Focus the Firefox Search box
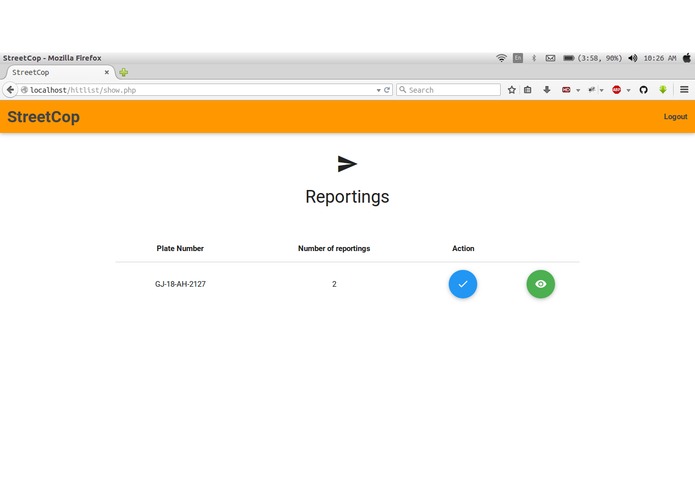The height and width of the screenshot is (494, 695). click(448, 90)
